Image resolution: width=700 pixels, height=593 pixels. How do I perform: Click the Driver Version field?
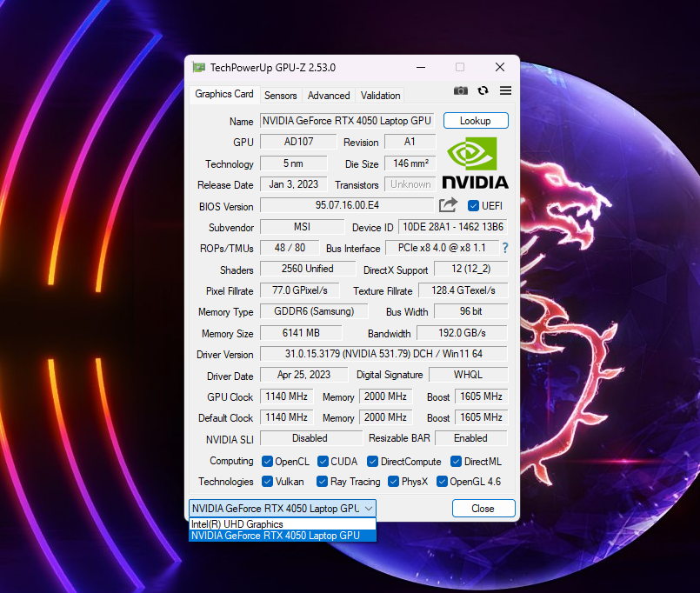pos(383,354)
